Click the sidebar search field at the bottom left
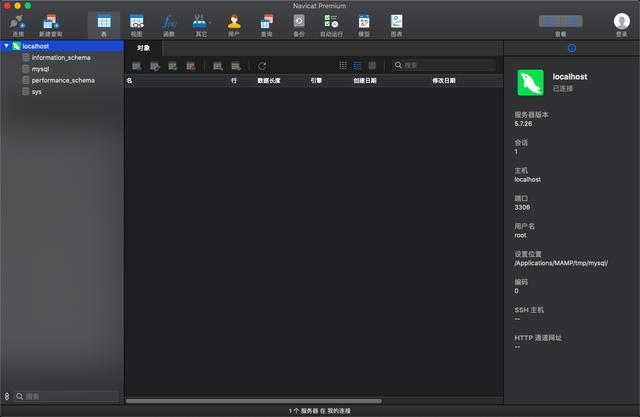 pyautogui.click(x=67, y=396)
